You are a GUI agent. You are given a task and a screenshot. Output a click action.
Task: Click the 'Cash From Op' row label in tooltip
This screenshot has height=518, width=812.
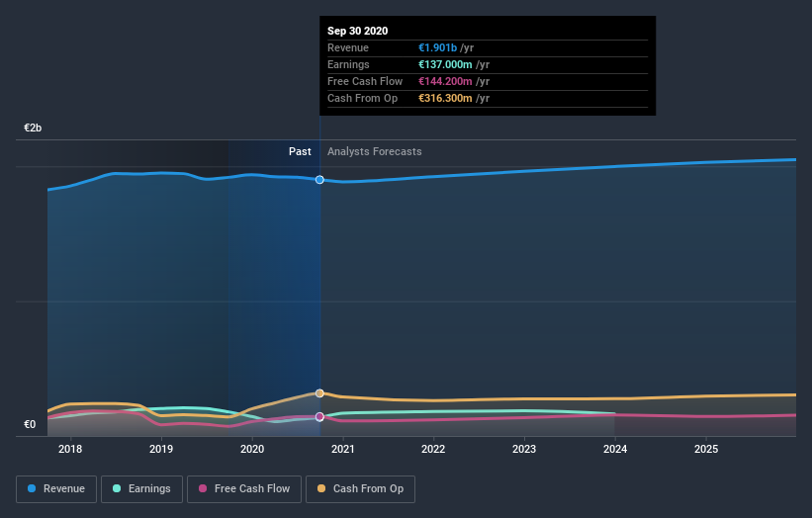click(x=363, y=98)
